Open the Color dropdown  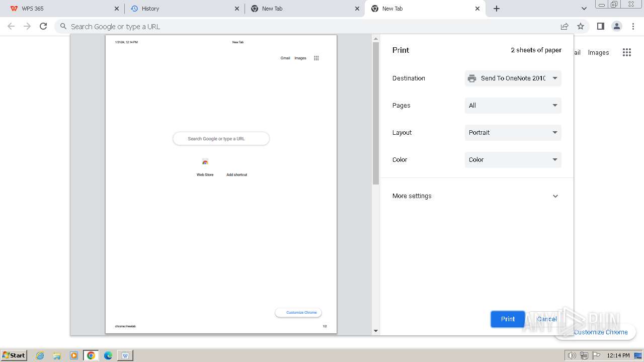point(513,160)
